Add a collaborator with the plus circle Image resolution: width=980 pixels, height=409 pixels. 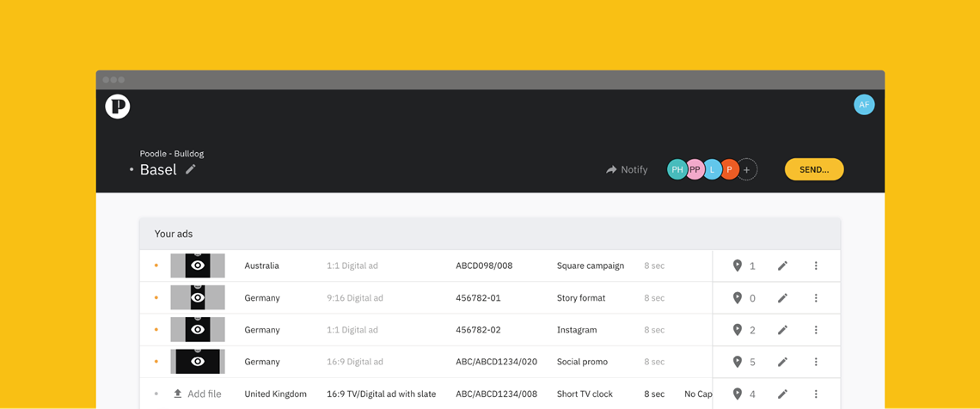pos(746,169)
